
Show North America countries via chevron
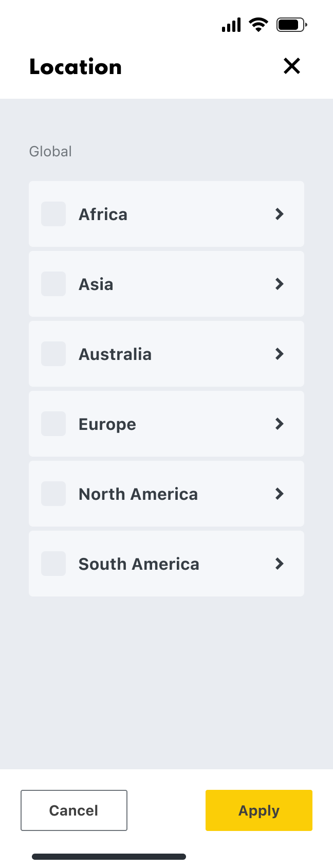pos(280,494)
